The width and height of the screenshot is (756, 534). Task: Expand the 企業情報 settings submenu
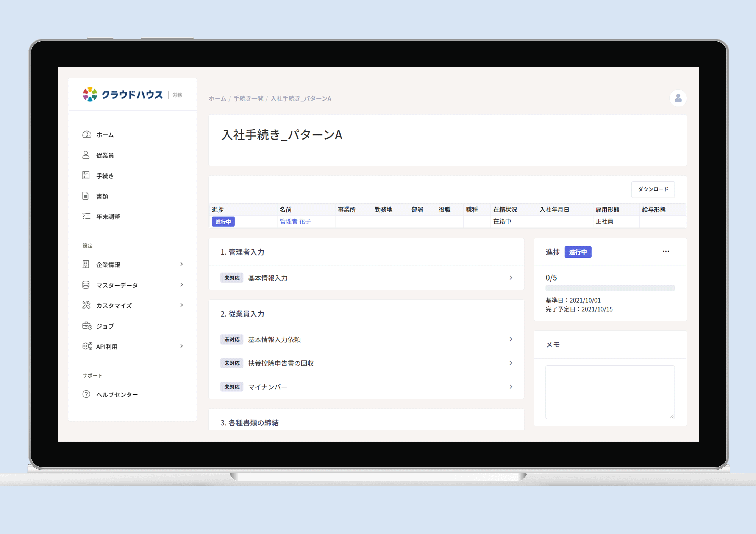[181, 264]
